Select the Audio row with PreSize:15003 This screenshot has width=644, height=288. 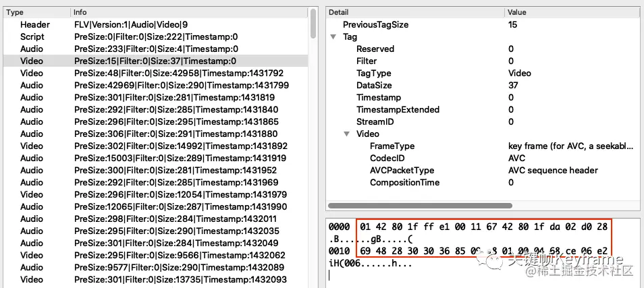point(156,158)
